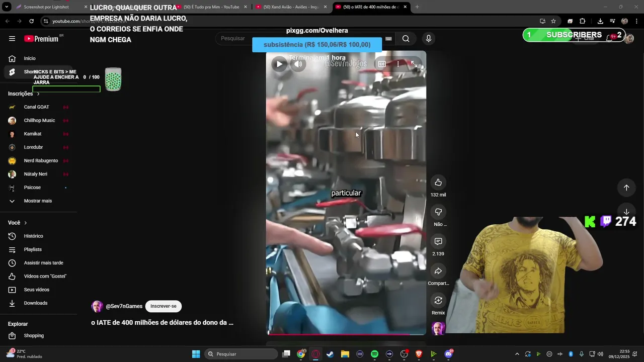
Task: Open Início in the sidebar
Action: [38, 58]
